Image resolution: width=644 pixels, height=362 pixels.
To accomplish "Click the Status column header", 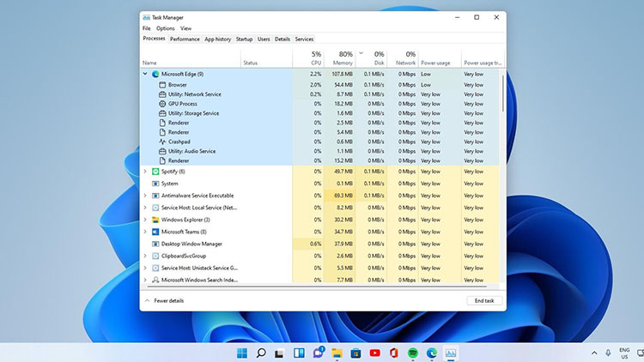I will (x=266, y=58).
